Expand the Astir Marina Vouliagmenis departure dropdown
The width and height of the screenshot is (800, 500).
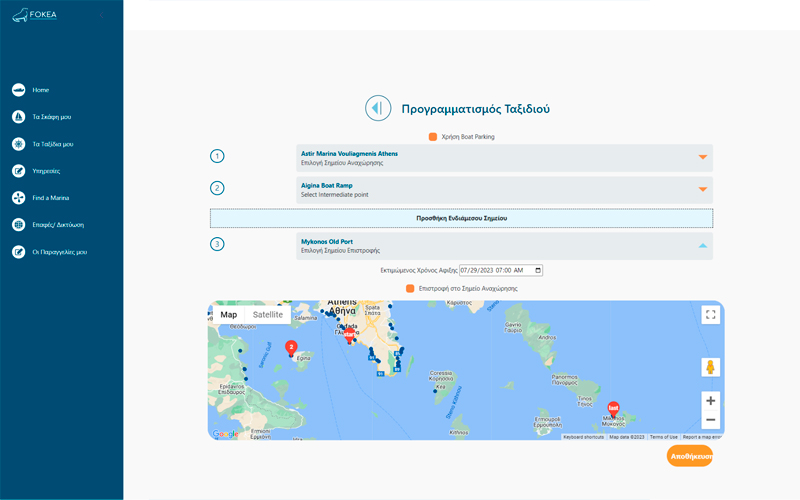coord(703,157)
